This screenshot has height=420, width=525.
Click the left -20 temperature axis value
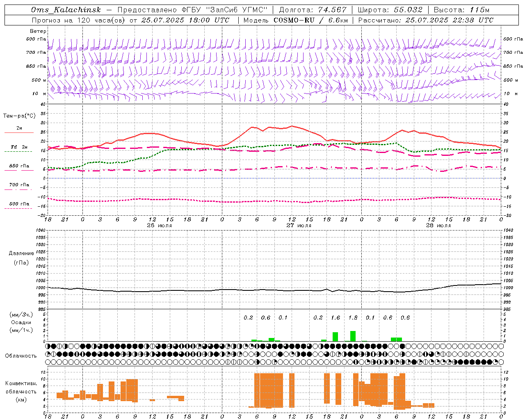click(x=41, y=215)
